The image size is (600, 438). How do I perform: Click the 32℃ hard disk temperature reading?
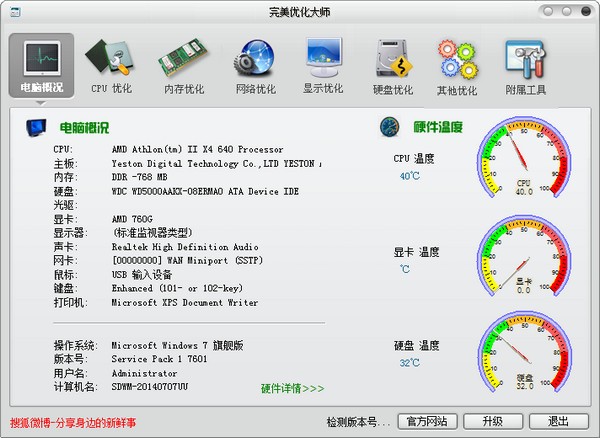409,362
